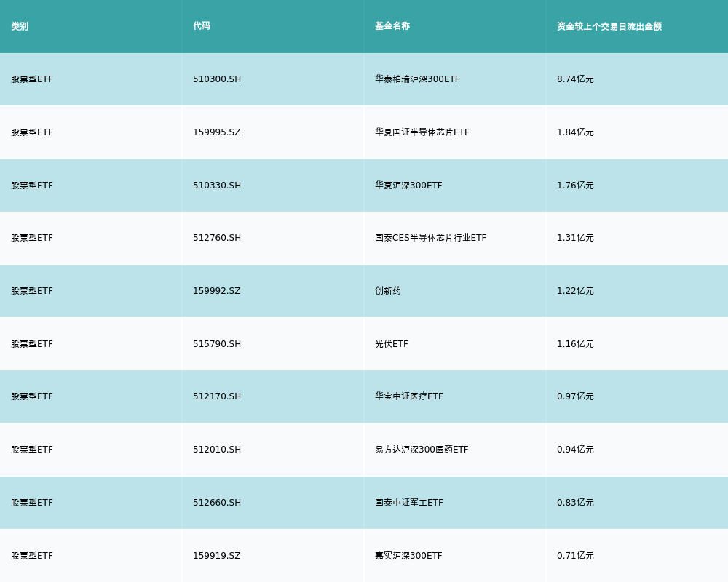Viewport: 728px width, 582px height.
Task: Select fund name 华宝中证医疗ETF
Action: tap(409, 396)
